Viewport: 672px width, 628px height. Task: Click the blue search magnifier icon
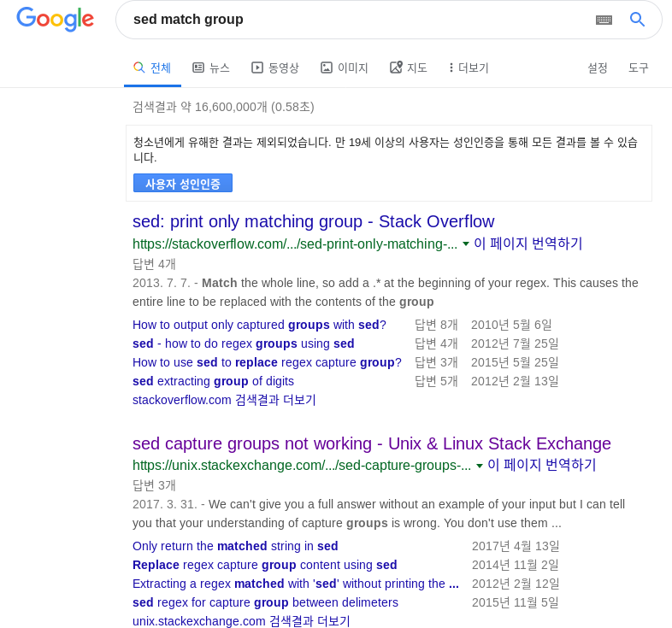pos(637,20)
